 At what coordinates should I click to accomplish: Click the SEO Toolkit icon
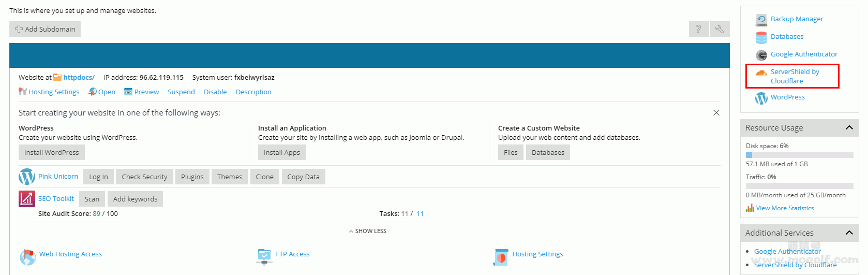tap(27, 199)
